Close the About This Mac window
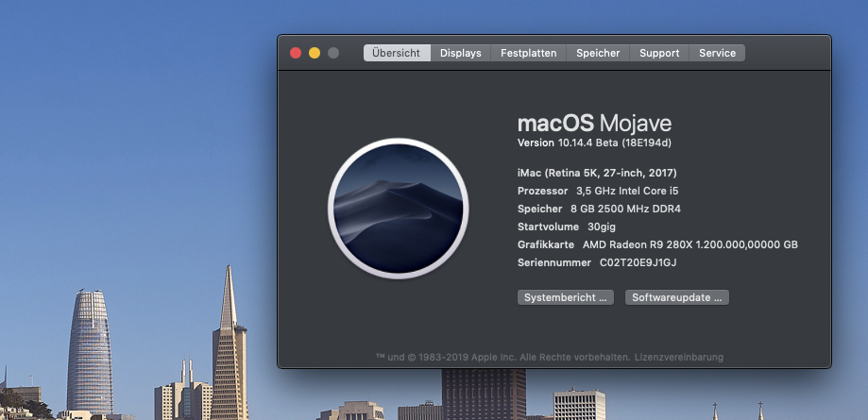The image size is (868, 420). pos(296,53)
